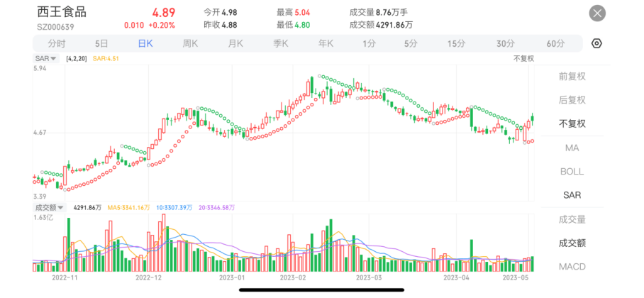The width and height of the screenshot is (644, 298).
Task: Enable the BOLL indicator
Action: (572, 171)
